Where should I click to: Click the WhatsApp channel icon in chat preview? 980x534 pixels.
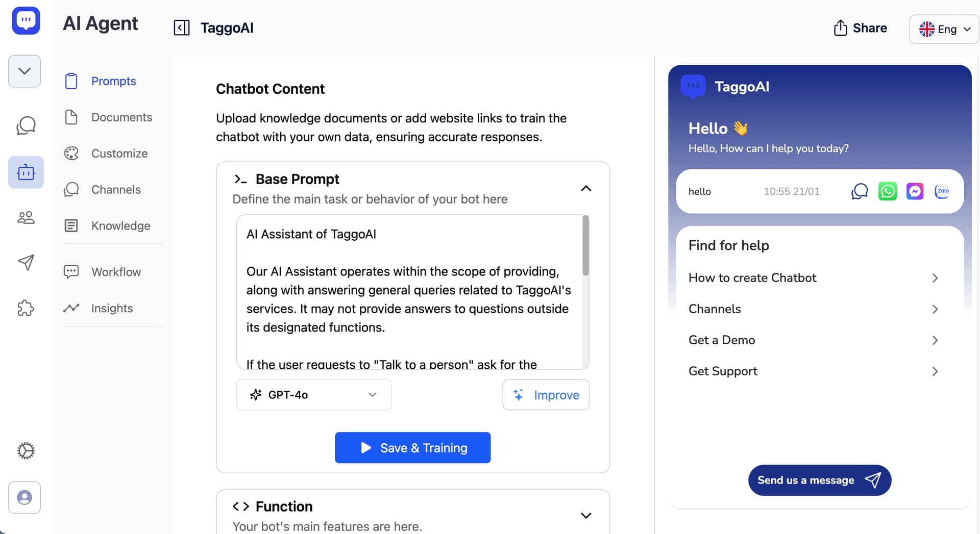coord(888,191)
